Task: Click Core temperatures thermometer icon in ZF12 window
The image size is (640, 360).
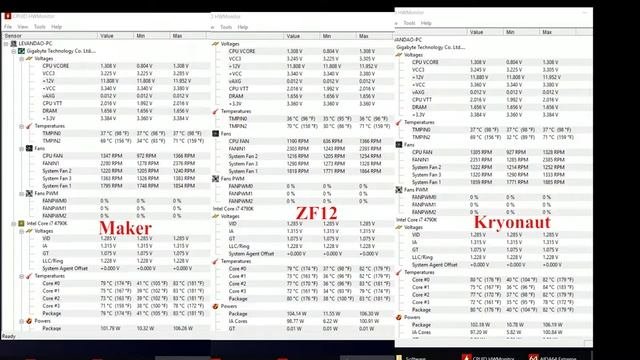Action: [x=216, y=261]
